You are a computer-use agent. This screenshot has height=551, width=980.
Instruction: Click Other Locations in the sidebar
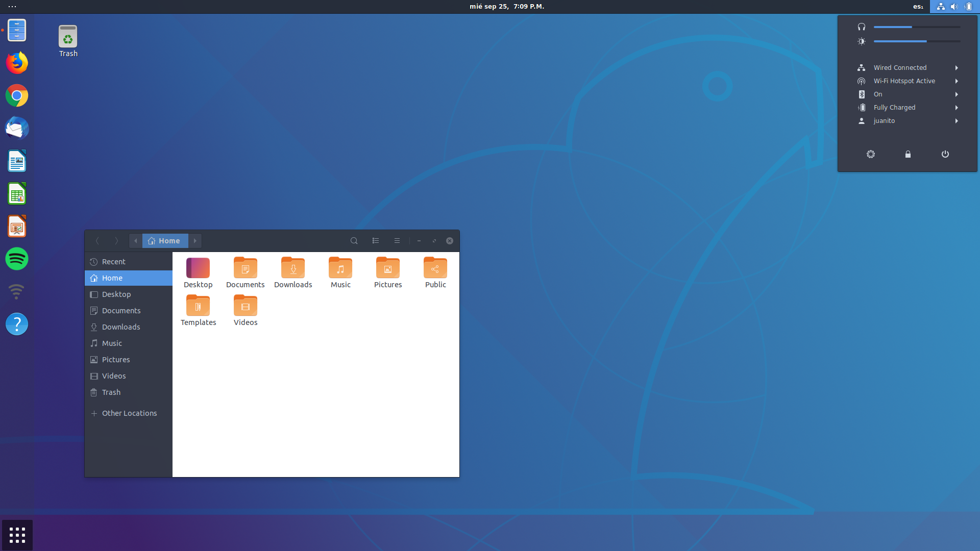coord(129,413)
